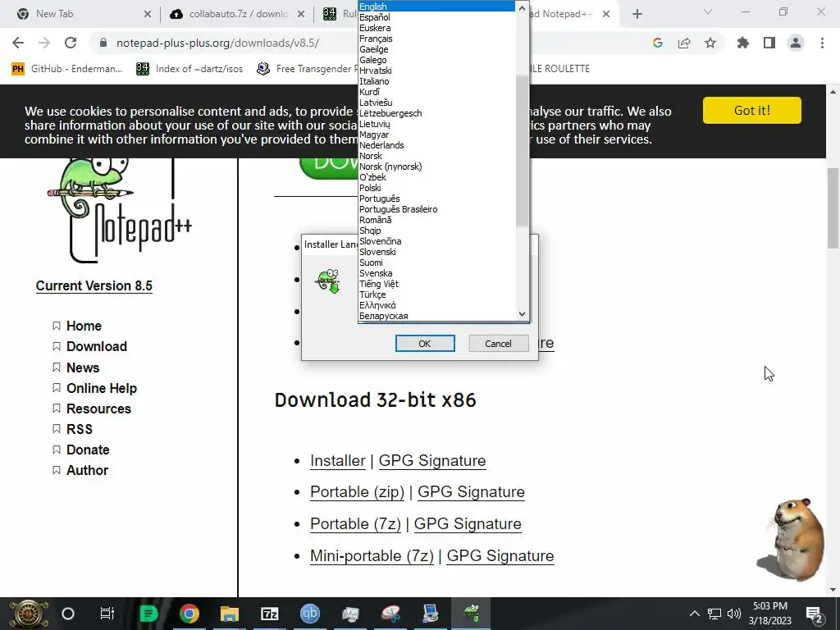840x630 pixels.
Task: Pick Italiano in the installer language list
Action: (436, 81)
